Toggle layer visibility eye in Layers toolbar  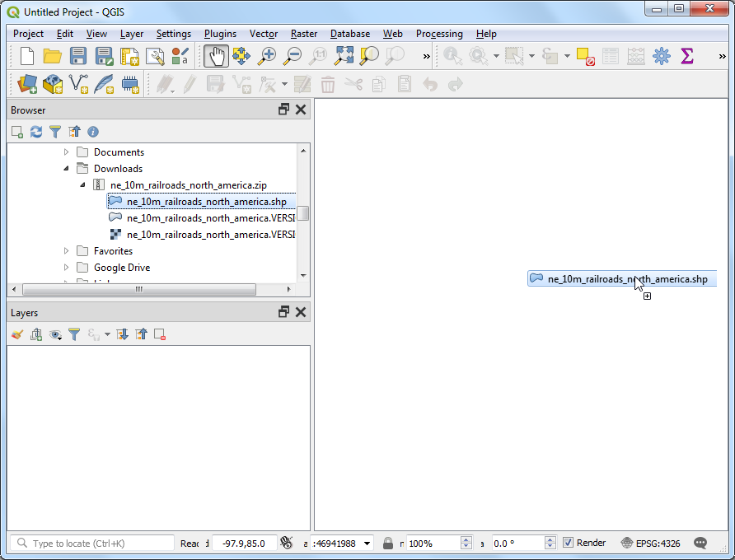[x=55, y=334]
